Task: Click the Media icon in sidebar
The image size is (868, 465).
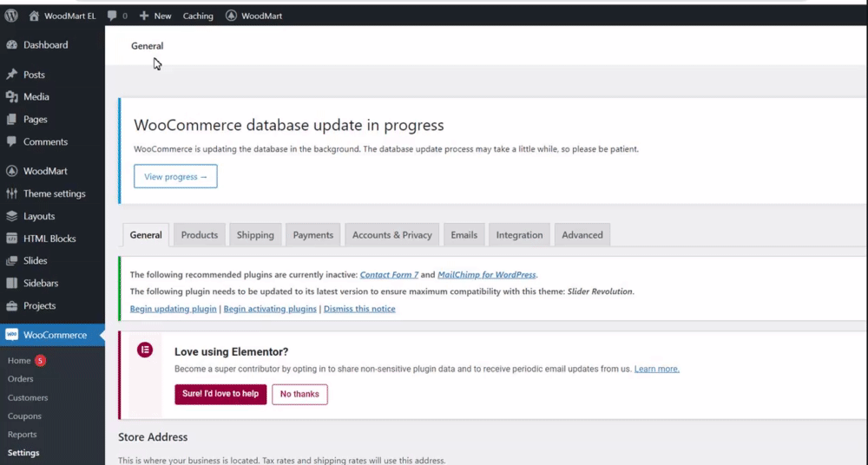Action: pos(11,97)
